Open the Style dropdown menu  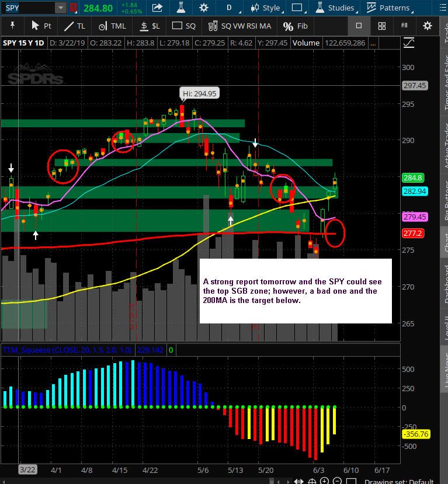(267, 8)
